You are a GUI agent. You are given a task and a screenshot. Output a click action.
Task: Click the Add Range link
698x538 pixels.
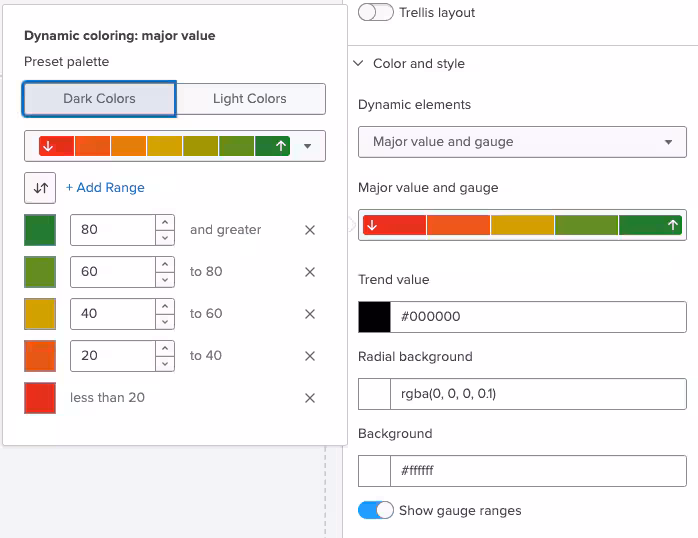[x=105, y=187]
